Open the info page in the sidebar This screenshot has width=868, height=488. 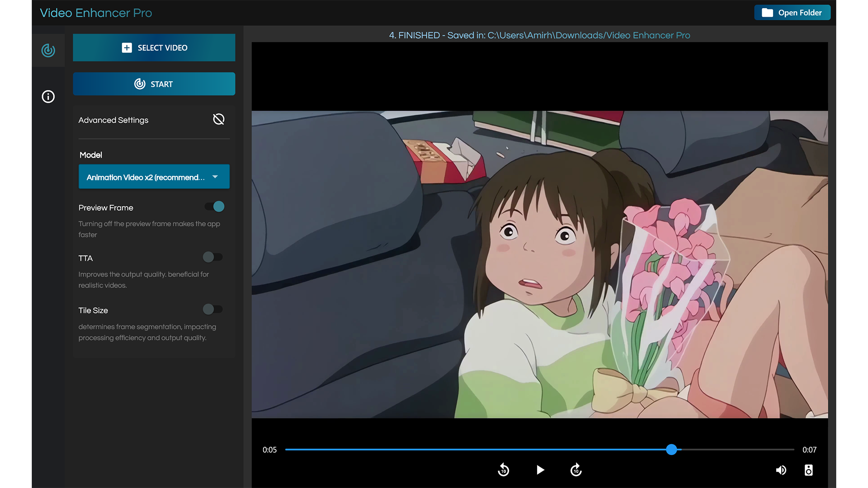[48, 97]
